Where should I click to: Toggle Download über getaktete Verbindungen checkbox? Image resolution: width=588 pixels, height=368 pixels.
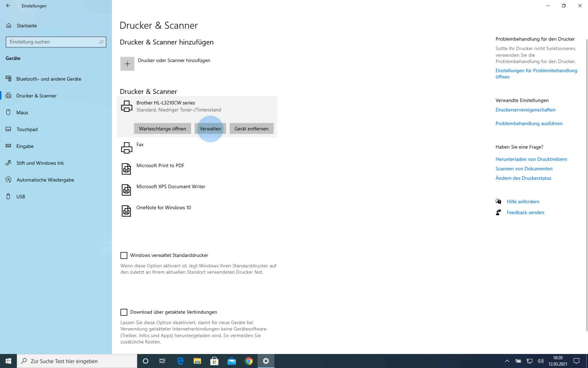[124, 312]
